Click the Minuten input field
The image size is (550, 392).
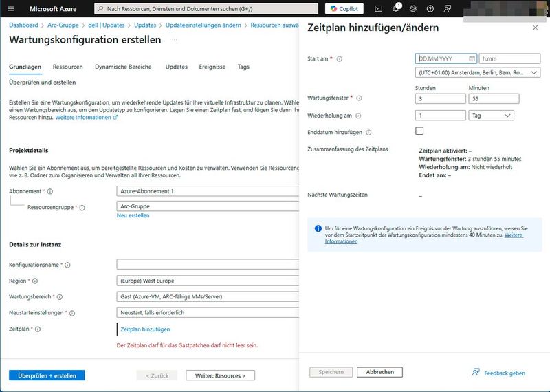494,98
